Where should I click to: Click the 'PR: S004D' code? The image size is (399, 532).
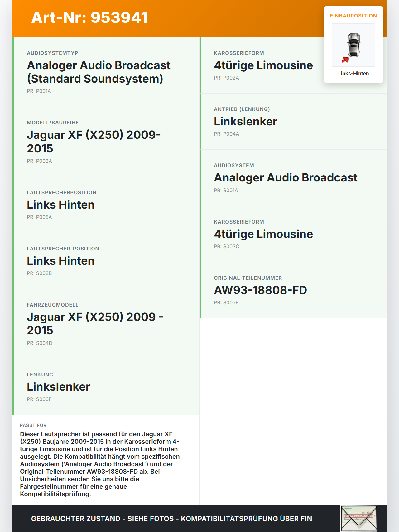tap(40, 343)
